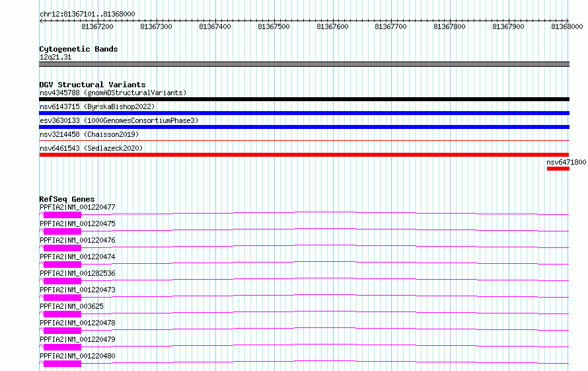588x371 pixels.
Task: Open nsv4345788 gnomAD variant label
Action: point(113,93)
